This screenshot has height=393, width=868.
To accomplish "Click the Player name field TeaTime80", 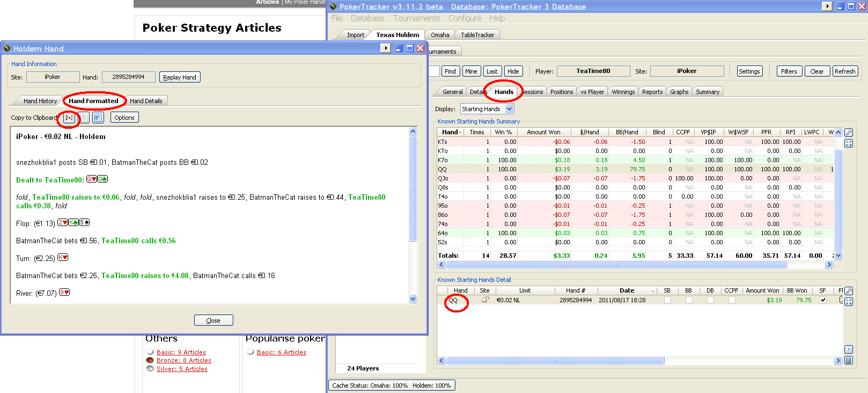I will click(593, 71).
